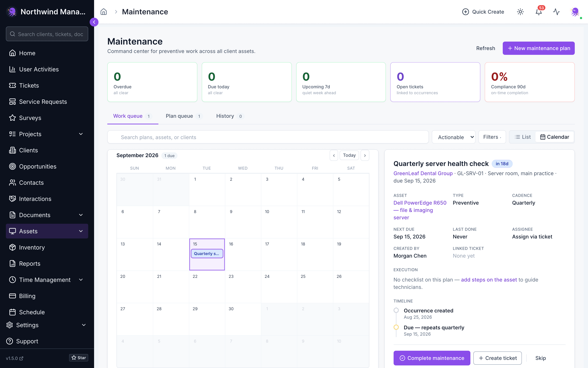
Task: Open the notifications bell icon
Action: click(x=539, y=12)
